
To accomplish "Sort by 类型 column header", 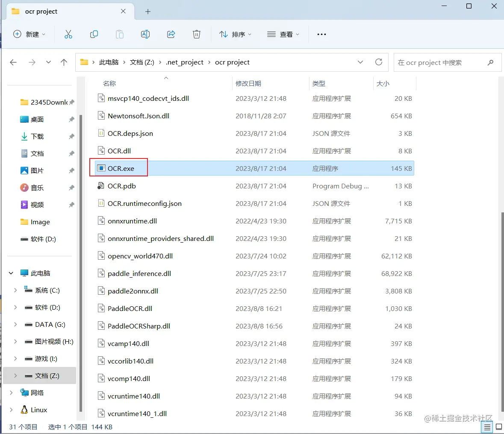I will 319,84.
